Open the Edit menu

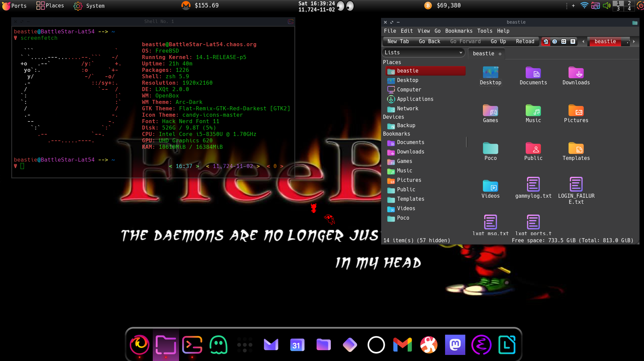tap(407, 31)
